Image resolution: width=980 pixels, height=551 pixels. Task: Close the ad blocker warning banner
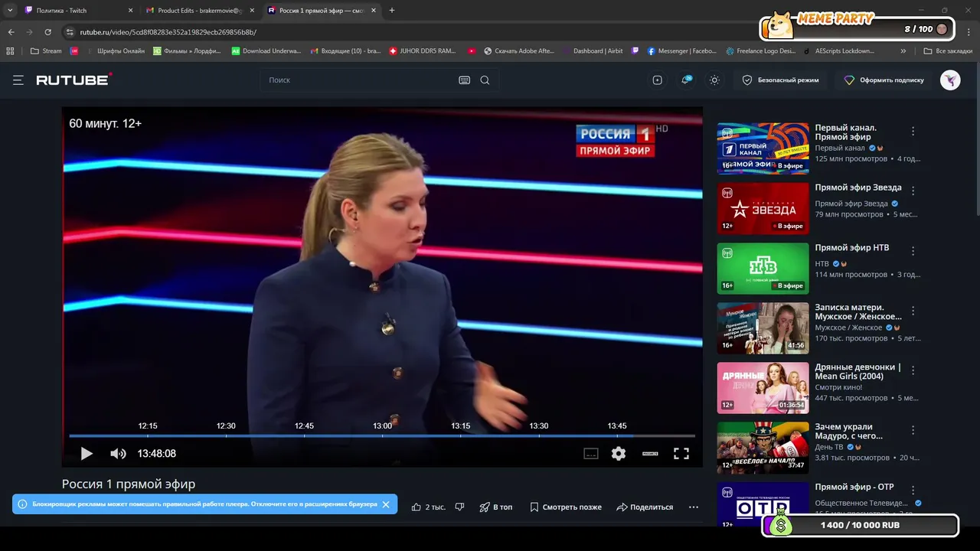[x=386, y=504]
